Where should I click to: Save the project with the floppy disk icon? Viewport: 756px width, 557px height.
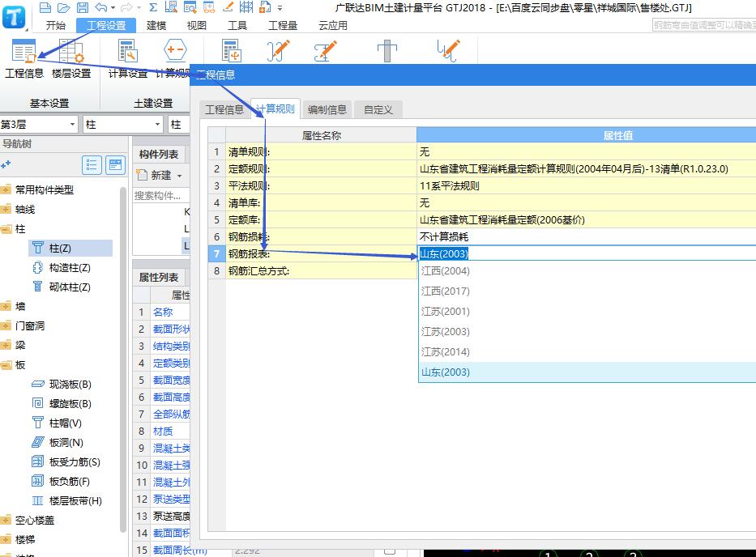click(83, 7)
